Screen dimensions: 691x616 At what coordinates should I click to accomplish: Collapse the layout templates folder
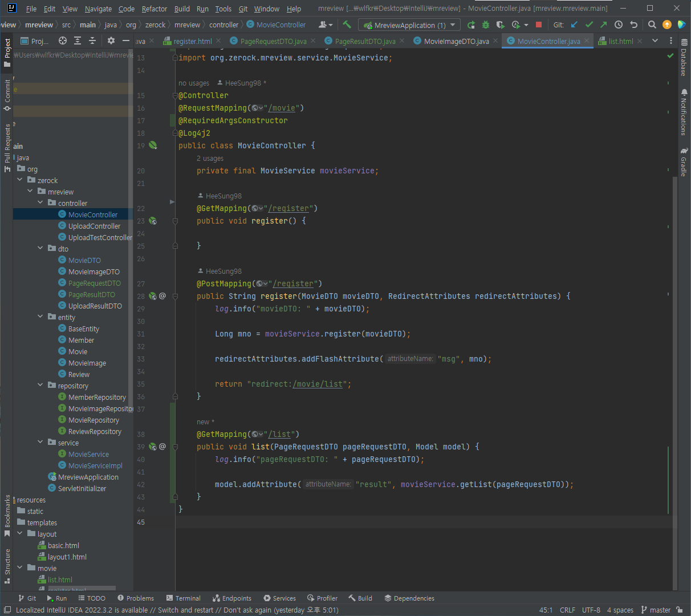(20, 534)
